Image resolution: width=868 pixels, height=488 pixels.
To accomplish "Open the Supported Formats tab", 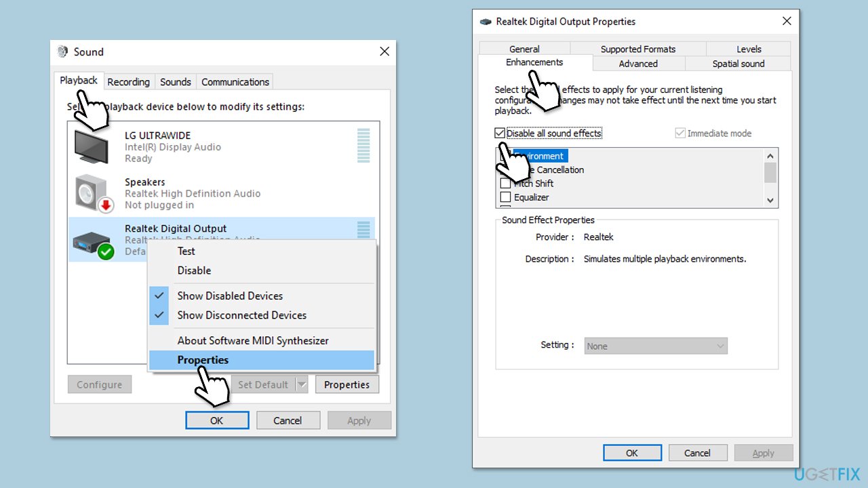I will tap(638, 49).
